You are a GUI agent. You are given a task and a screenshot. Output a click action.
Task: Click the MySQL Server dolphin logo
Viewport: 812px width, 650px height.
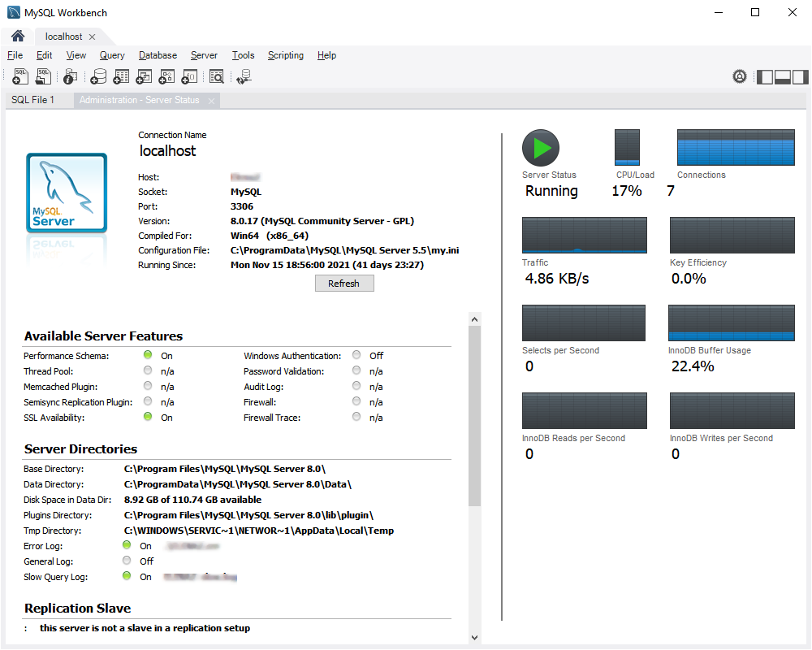pyautogui.click(x=66, y=193)
